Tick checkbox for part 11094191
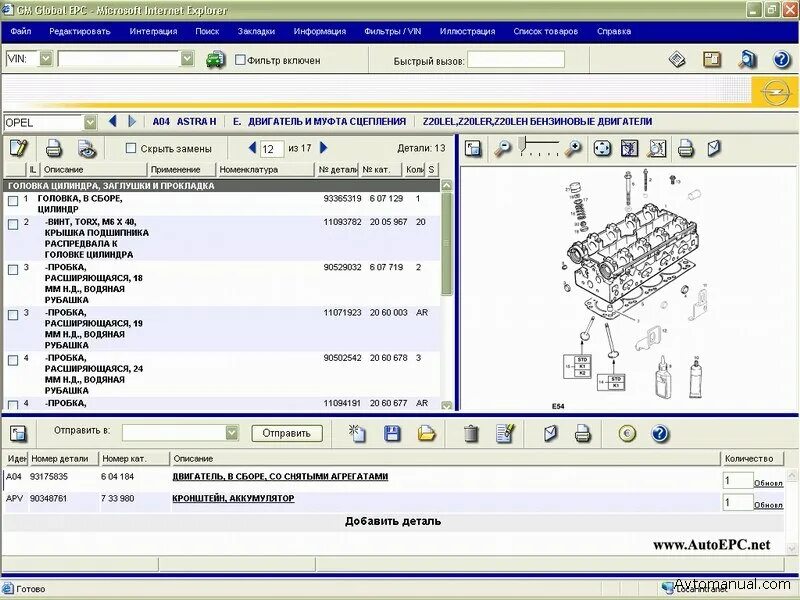The width and height of the screenshot is (800, 600). [13, 405]
